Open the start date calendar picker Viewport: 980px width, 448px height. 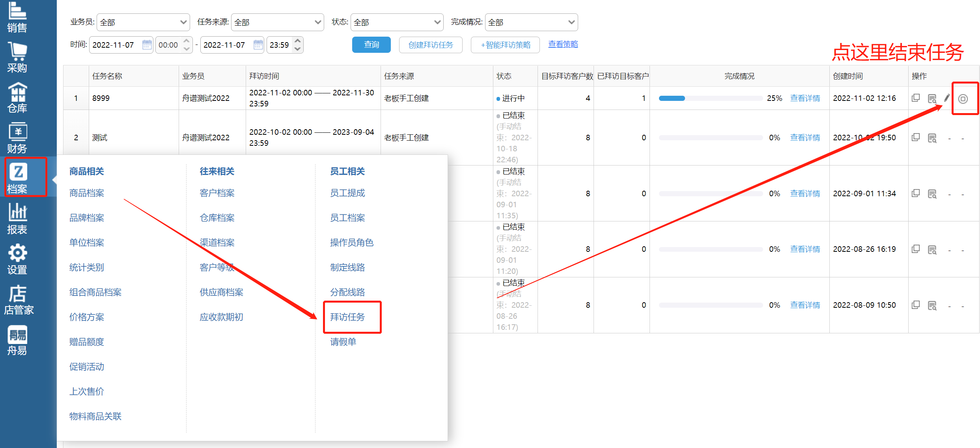coord(147,45)
